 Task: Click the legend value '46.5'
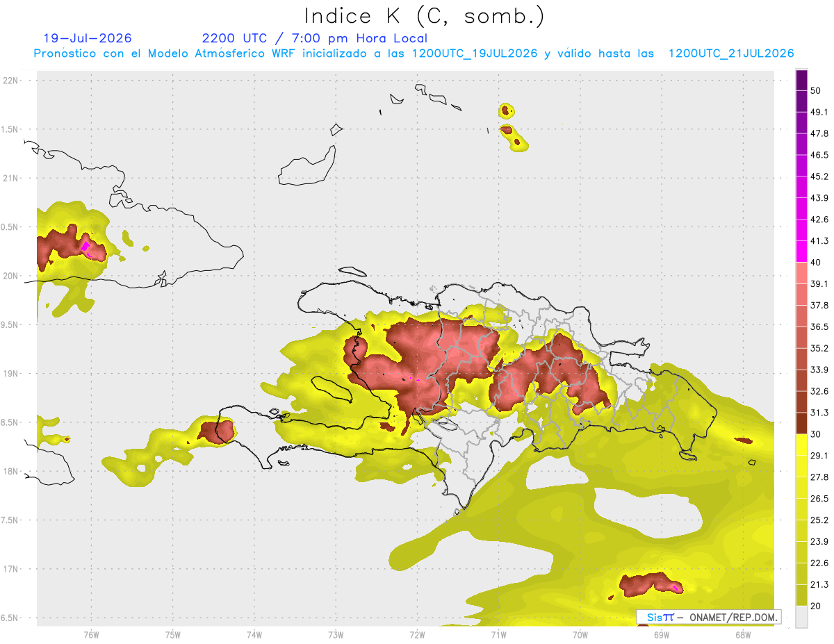pos(819,155)
